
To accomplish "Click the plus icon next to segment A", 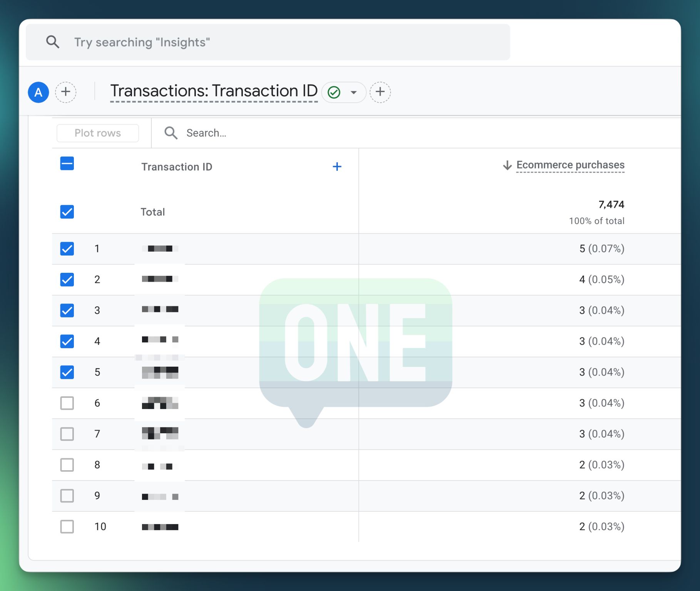I will pyautogui.click(x=65, y=92).
